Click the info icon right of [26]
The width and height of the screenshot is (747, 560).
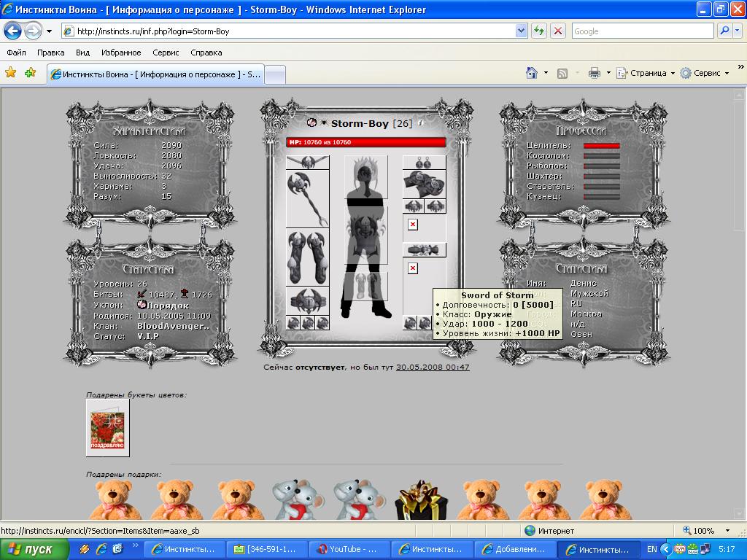421,122
